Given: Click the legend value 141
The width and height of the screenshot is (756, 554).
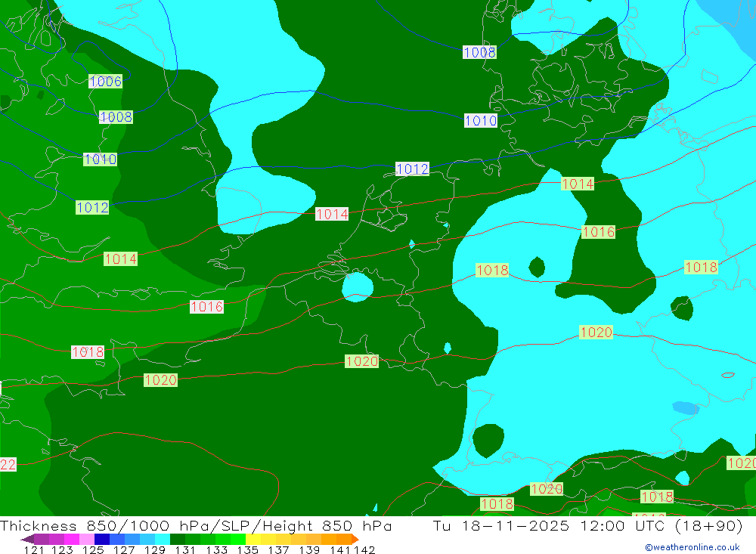Looking at the screenshot, I should [x=340, y=549].
